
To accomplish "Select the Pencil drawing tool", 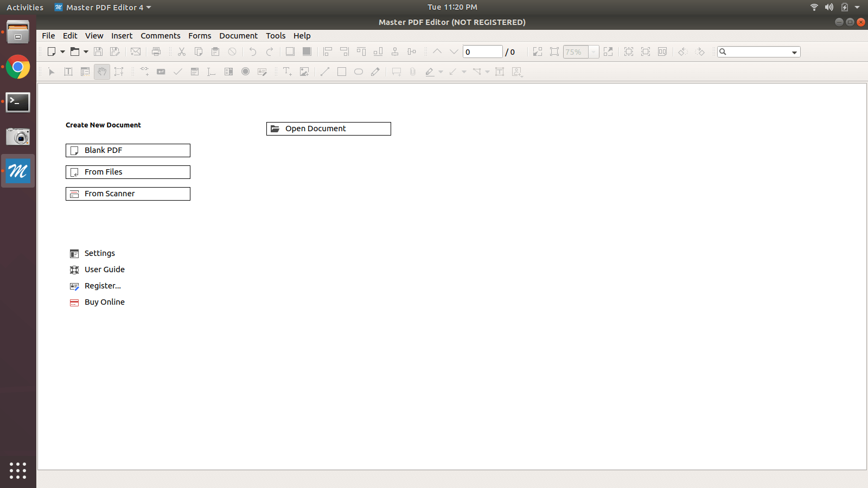I will (375, 72).
